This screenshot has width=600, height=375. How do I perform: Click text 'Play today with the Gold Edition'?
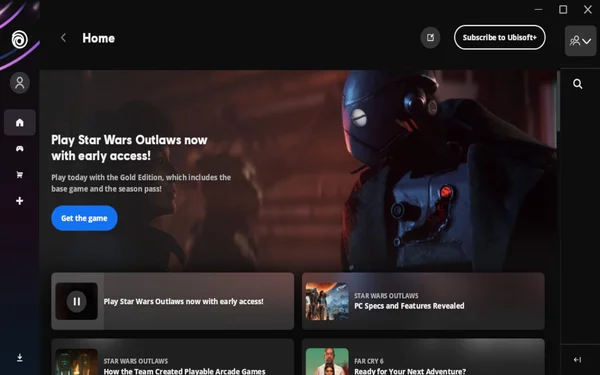click(107, 177)
